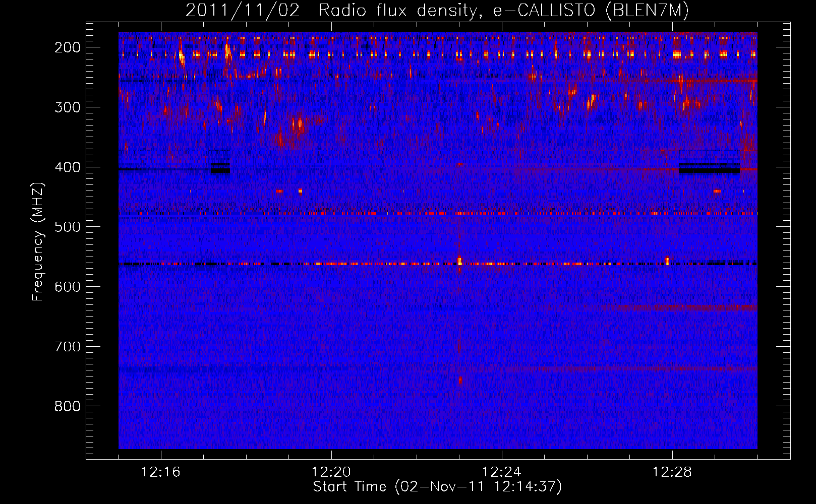Click the '12:20' time tick label

[x=331, y=472]
